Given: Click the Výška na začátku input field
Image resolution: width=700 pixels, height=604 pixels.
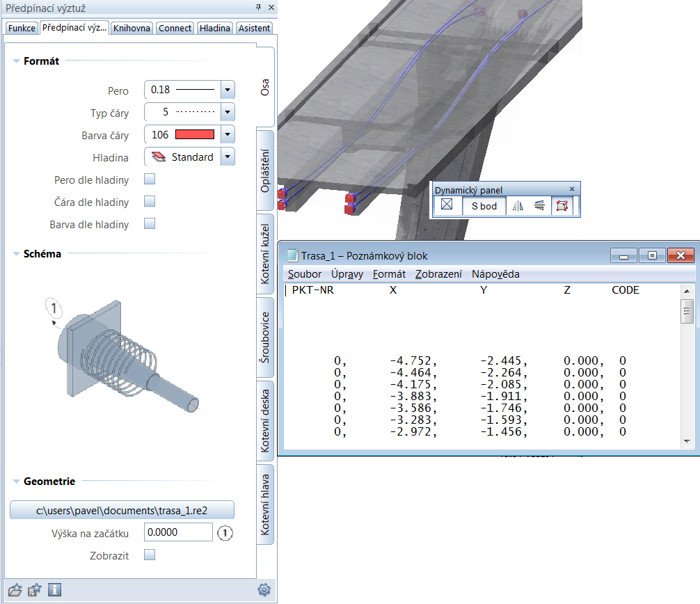Looking at the screenshot, I should [178, 532].
